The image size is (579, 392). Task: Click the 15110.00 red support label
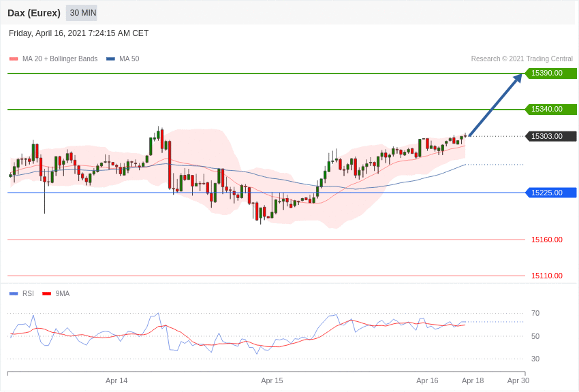point(546,276)
